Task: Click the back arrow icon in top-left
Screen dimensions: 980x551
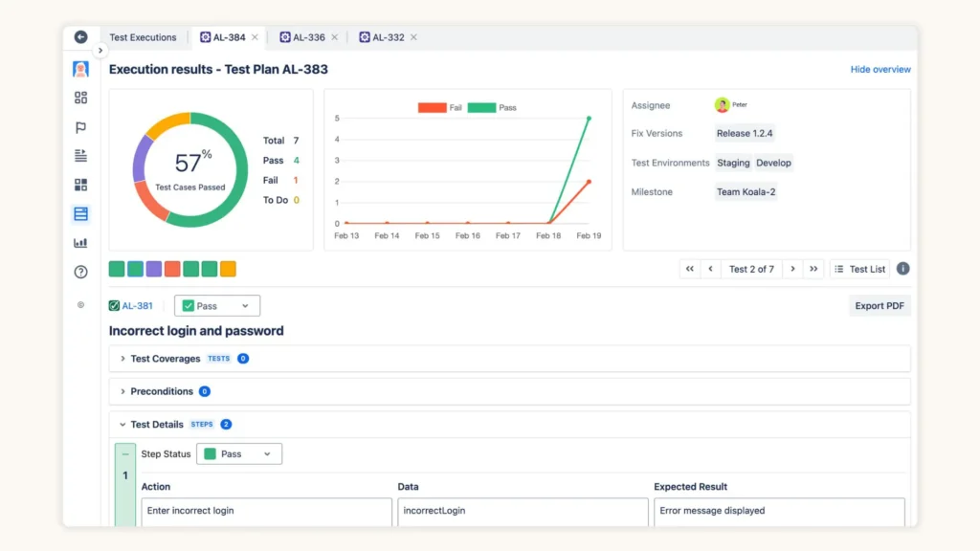Action: [x=80, y=37]
